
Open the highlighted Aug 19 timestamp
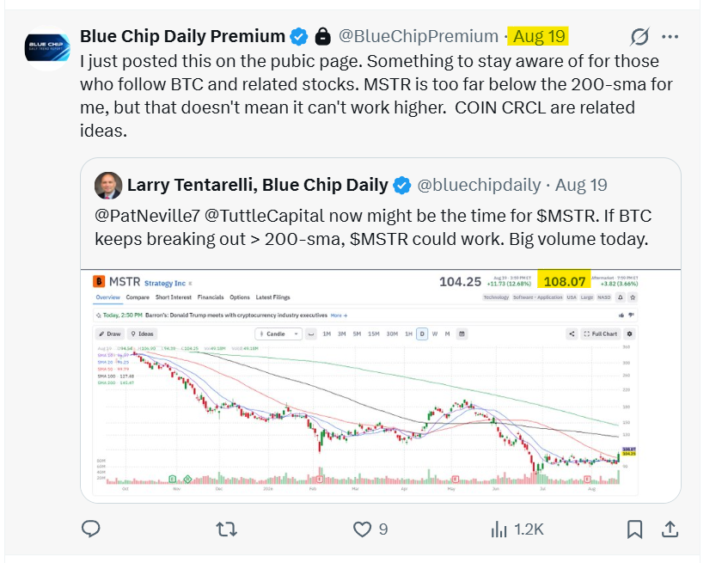pyautogui.click(x=539, y=36)
